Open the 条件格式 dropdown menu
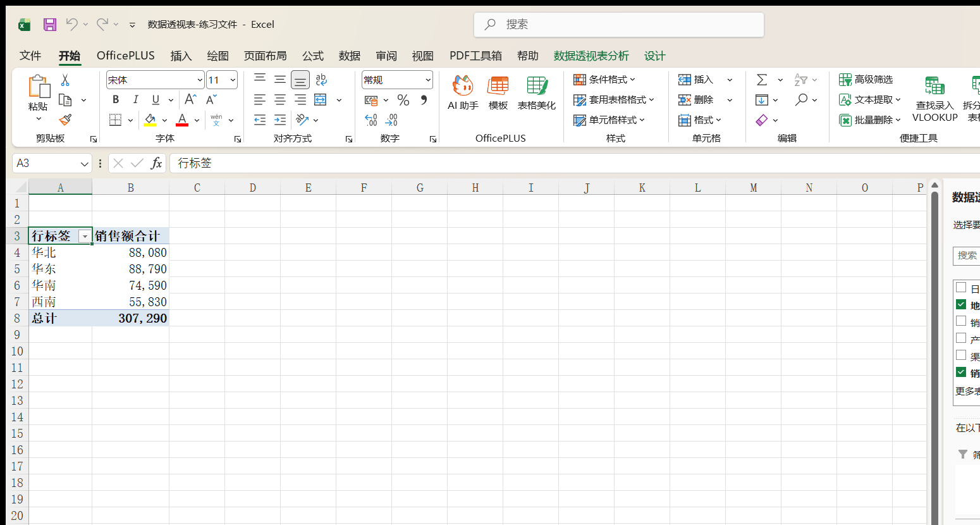 tap(604, 80)
